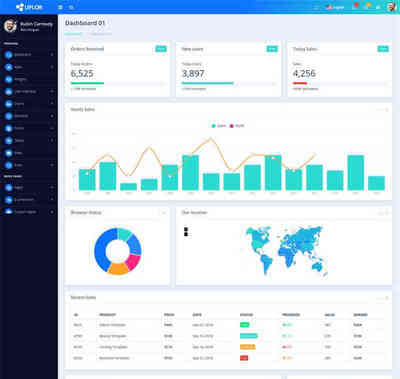The width and height of the screenshot is (400, 379).
Task: Click the teal status badge in sales table
Action: 249,336
